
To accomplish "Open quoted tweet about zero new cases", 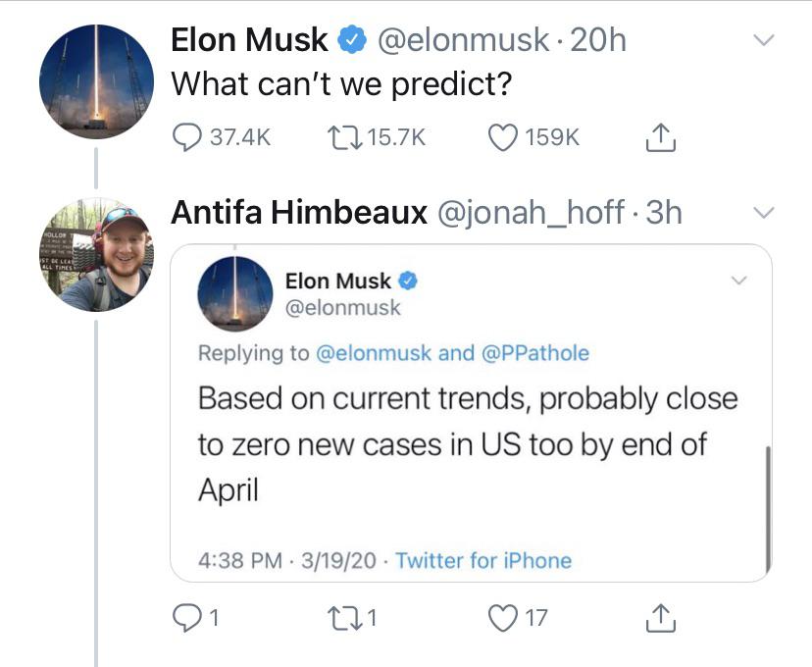I will (x=468, y=443).
